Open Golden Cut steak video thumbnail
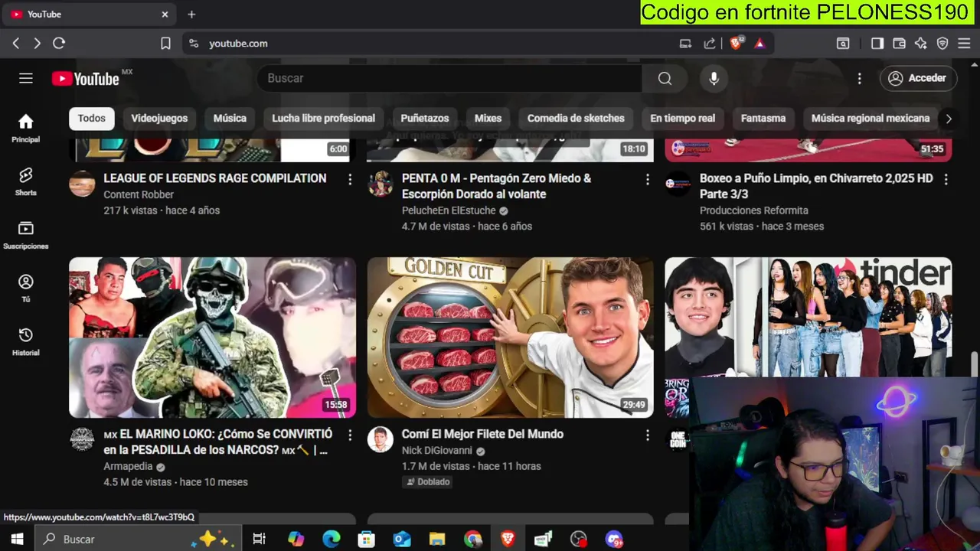Viewport: 980px width, 551px height. coord(510,337)
